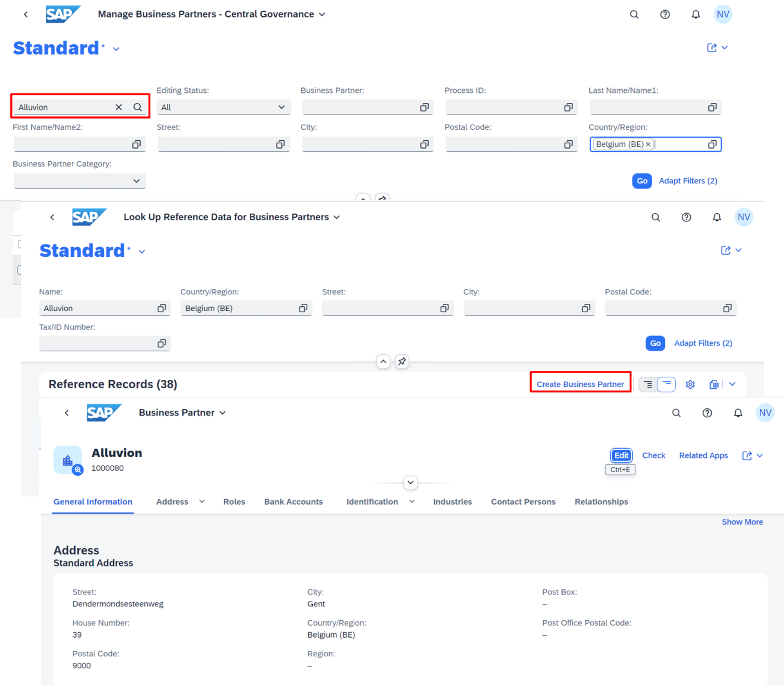The height and width of the screenshot is (685, 784).
Task: Expand the Business Partner Category dropdown
Action: pos(136,181)
